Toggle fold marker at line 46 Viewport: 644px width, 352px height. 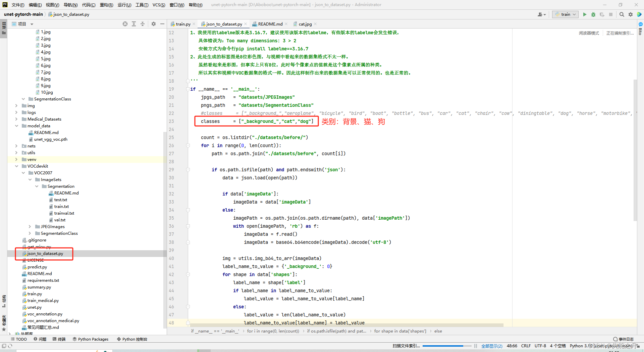(188, 307)
